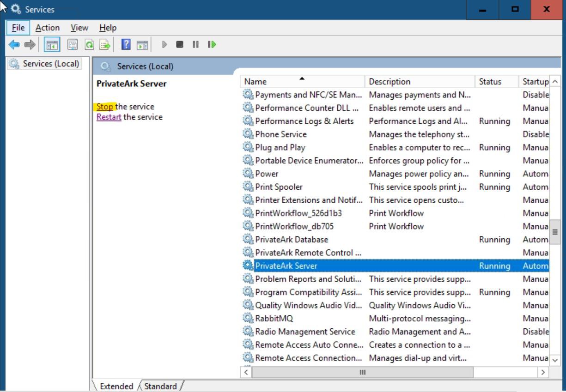Toggle Show/Hide Console Tree icon
The width and height of the screenshot is (566, 392).
click(x=52, y=45)
